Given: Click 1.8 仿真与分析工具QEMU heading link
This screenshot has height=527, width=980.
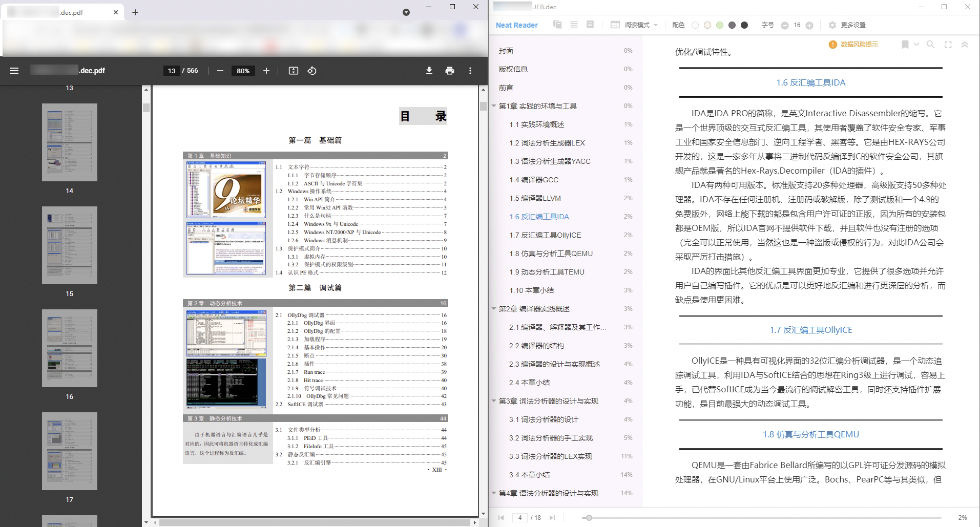Looking at the screenshot, I should point(811,434).
